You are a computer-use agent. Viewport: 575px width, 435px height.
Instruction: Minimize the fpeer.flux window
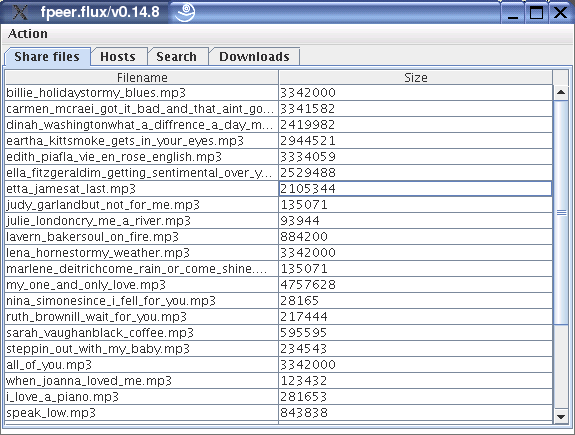(x=513, y=12)
